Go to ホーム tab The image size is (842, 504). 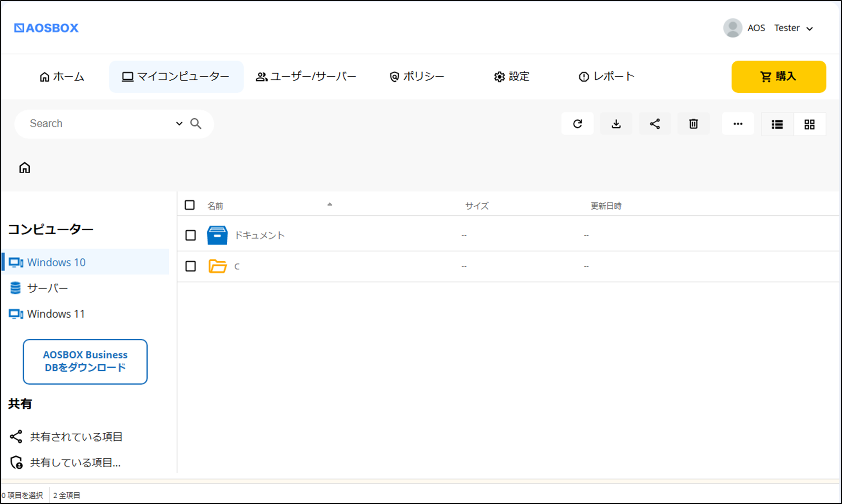[62, 77]
